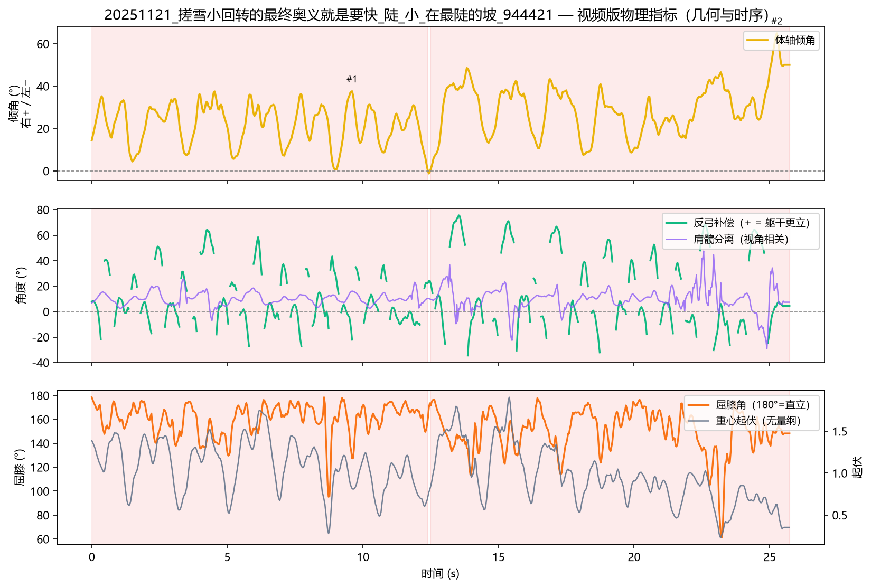Click the 80 tick on the 角度 axis
Image resolution: width=871 pixels, height=588 pixels.
(43, 210)
